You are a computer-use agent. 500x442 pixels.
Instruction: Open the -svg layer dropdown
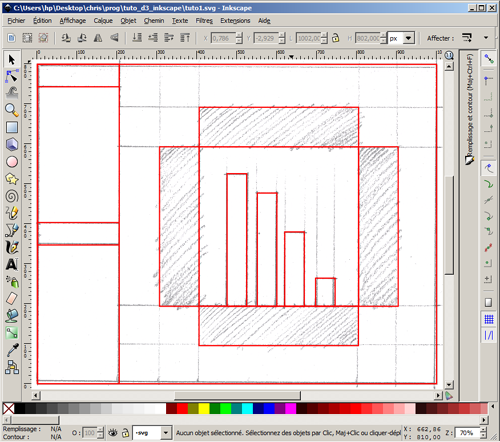(x=166, y=433)
